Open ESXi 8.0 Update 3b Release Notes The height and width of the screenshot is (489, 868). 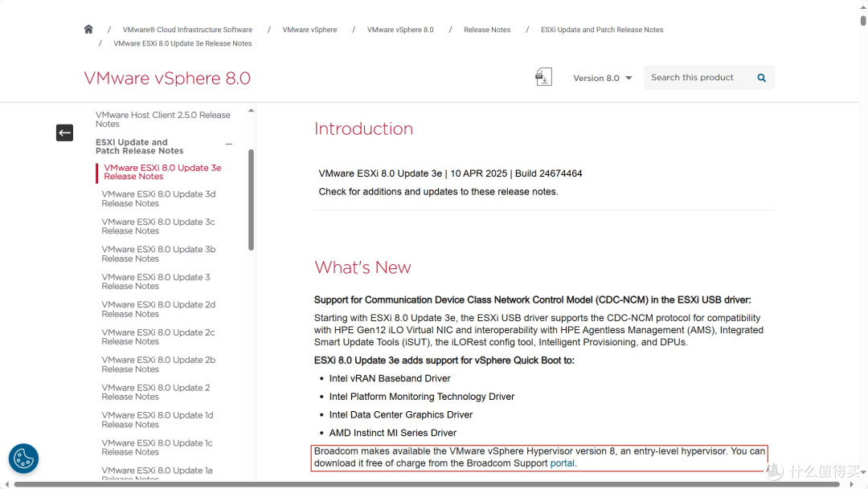point(158,254)
